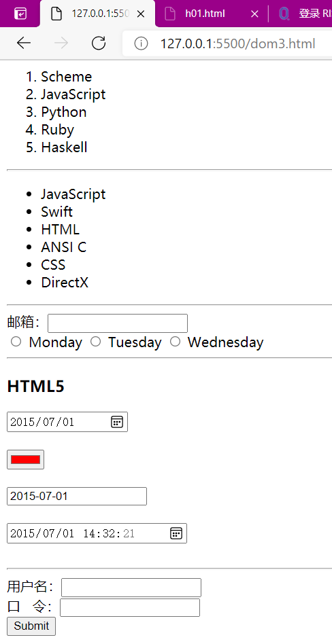
Task: Switch to the 登录 tab
Action: tap(303, 14)
